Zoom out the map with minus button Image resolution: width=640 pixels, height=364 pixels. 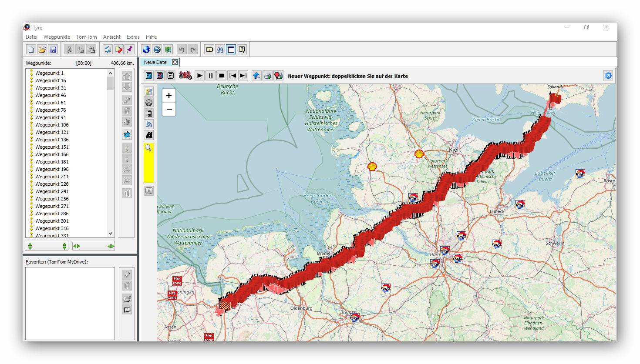point(169,109)
